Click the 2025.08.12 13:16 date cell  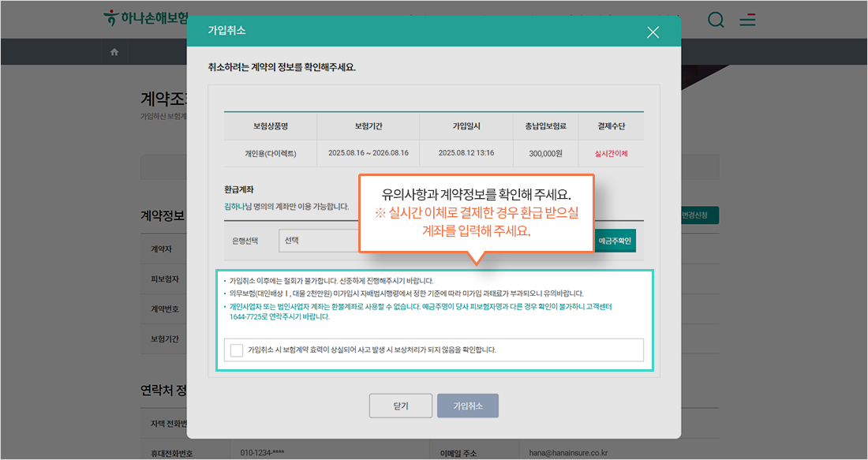(466, 153)
